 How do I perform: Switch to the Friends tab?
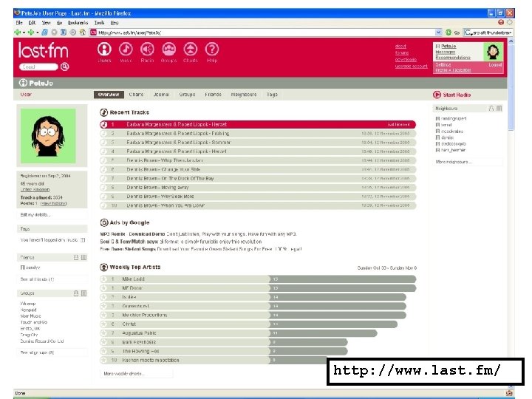point(213,95)
